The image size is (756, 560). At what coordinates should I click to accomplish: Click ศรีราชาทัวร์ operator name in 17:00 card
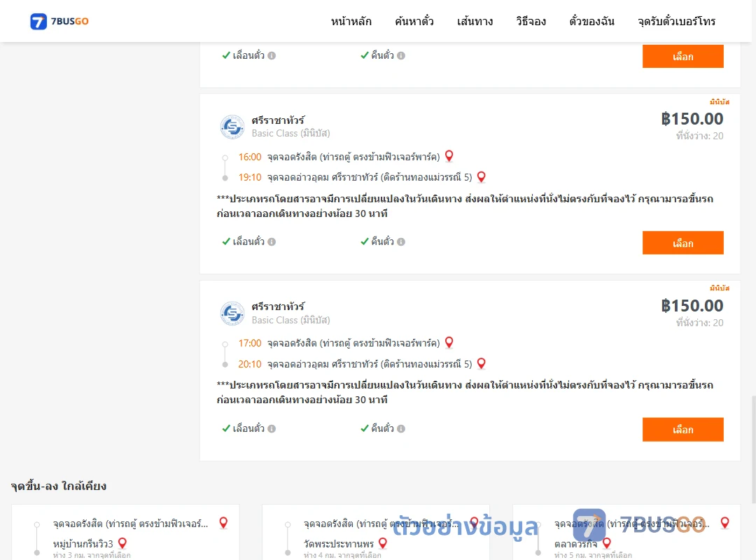tap(278, 307)
